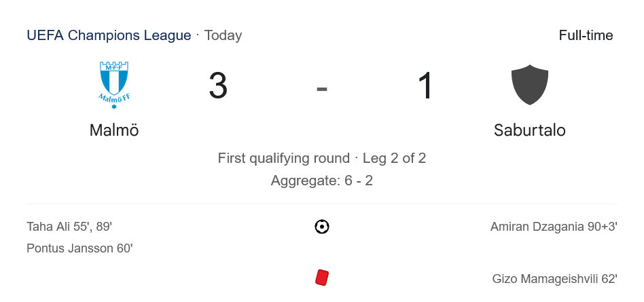Image resolution: width=644 pixels, height=302 pixels.
Task: Click the Leg 2 of 2 label
Action: (x=394, y=158)
